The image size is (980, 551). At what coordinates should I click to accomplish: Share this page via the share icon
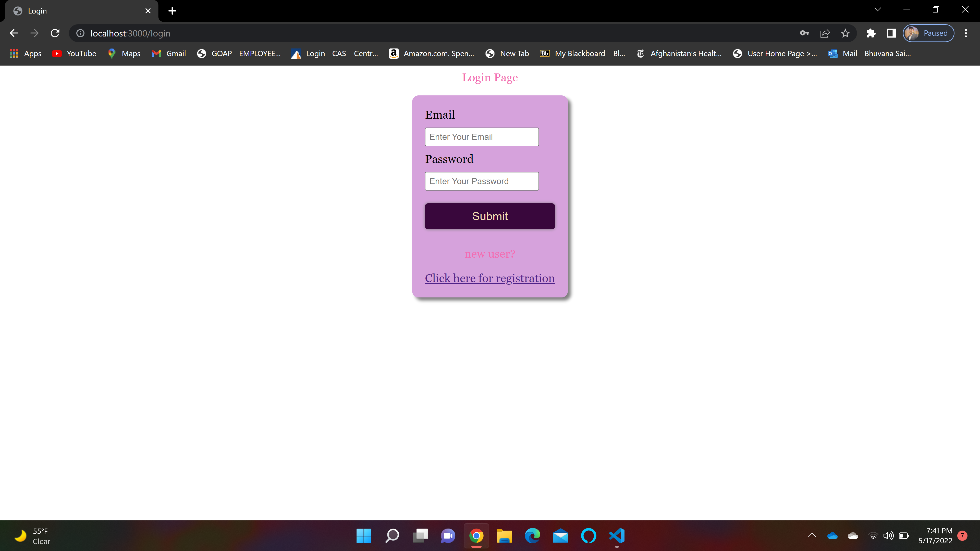pos(825,33)
